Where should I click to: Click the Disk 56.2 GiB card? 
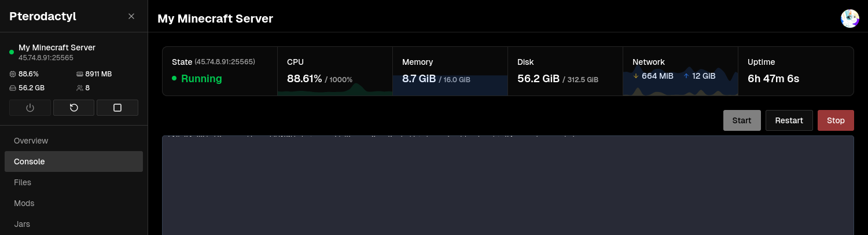point(565,71)
